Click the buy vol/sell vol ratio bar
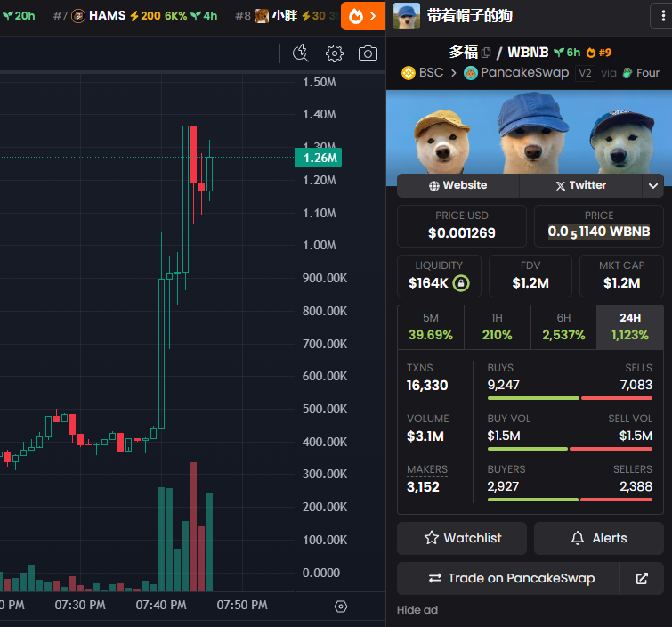The height and width of the screenshot is (627, 672). point(570,449)
